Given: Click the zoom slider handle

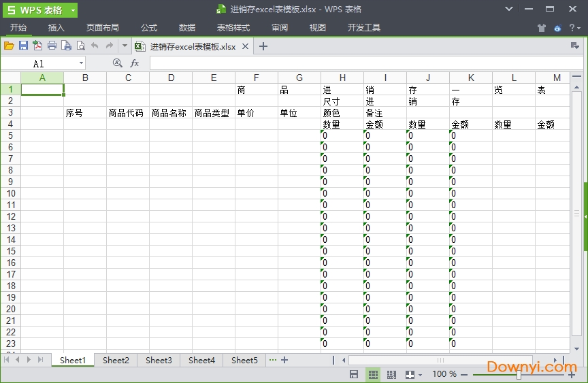Looking at the screenshot, I should click(x=519, y=374).
